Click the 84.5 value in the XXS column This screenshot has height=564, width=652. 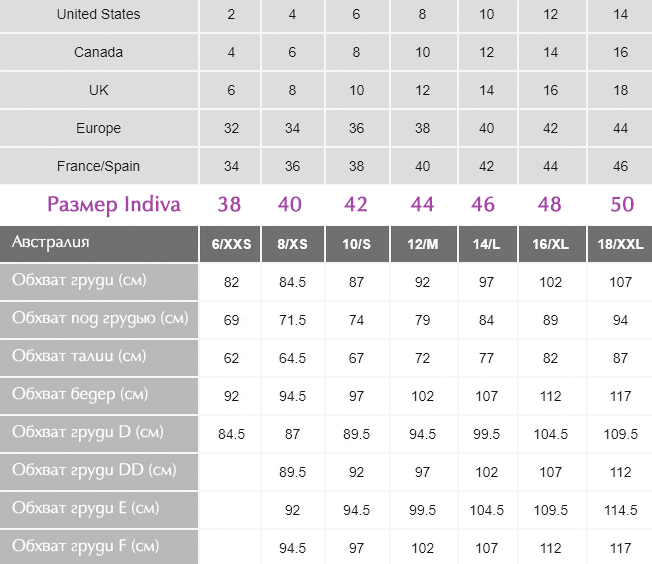pos(232,434)
